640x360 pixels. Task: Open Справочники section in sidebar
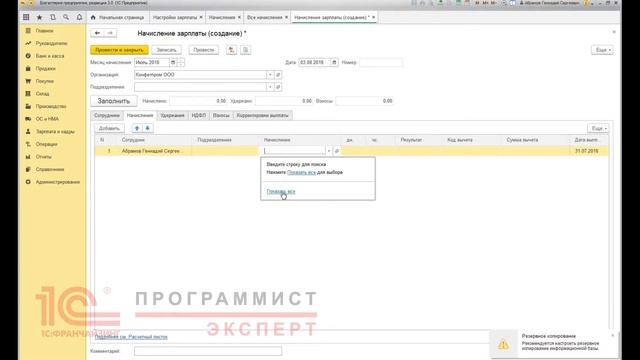coord(50,169)
